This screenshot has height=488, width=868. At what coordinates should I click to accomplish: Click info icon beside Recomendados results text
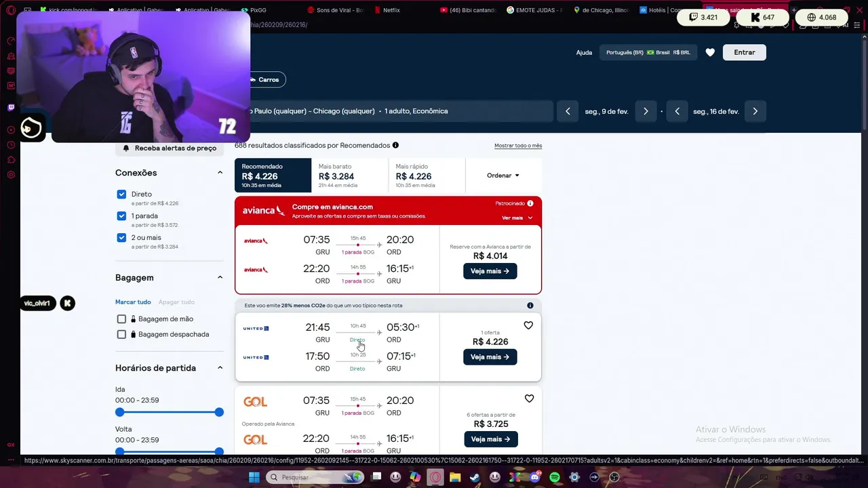(395, 145)
